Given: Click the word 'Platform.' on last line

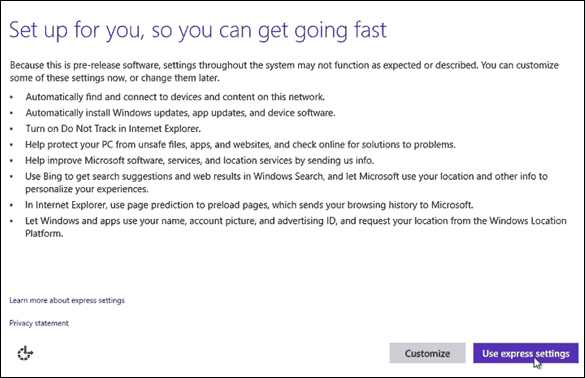Looking at the screenshot, I should 44,234.
